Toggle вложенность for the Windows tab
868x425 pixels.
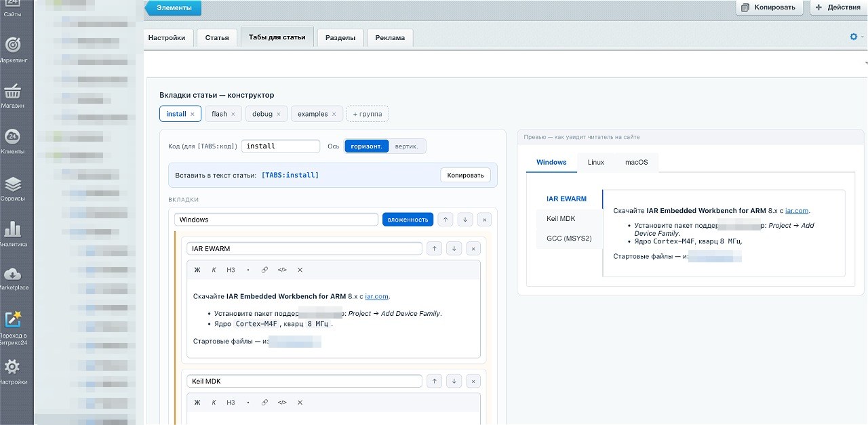408,220
